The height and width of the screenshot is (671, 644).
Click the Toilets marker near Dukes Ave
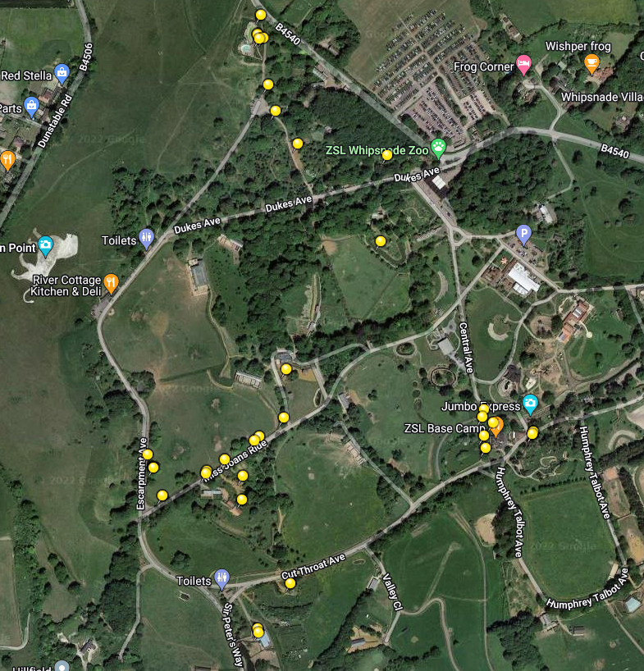146,238
